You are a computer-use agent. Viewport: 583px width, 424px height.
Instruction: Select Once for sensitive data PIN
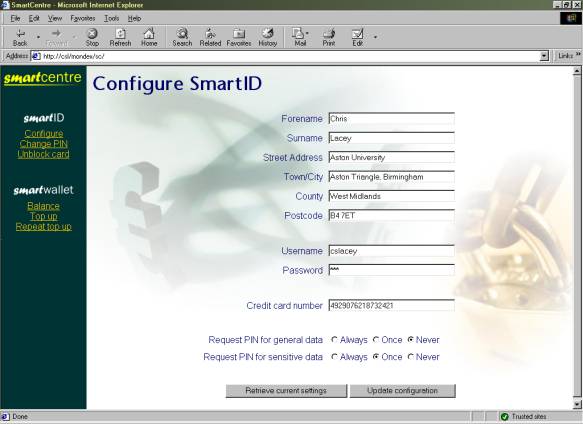pyautogui.click(x=376, y=357)
